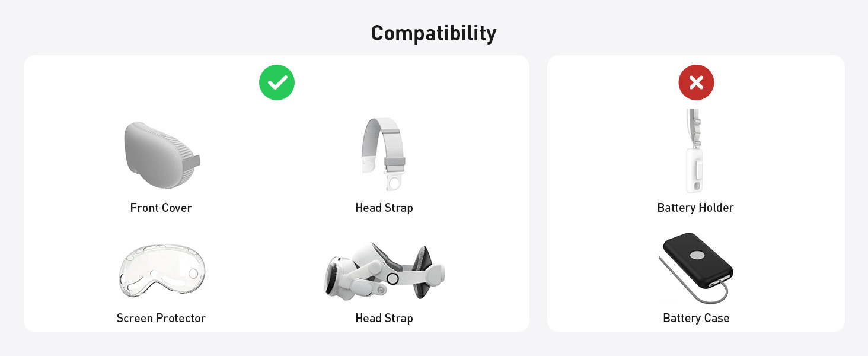Image resolution: width=868 pixels, height=356 pixels.
Task: Click the green checkmark compatibility icon
Action: (x=277, y=82)
